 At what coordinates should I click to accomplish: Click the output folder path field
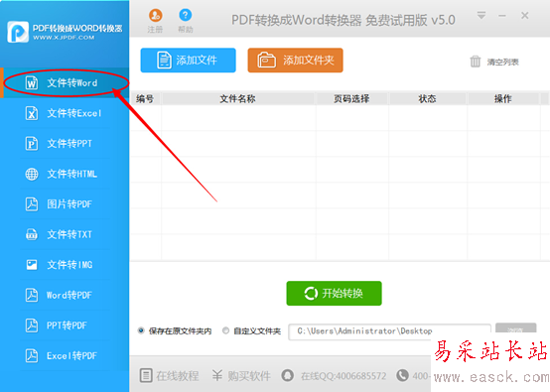click(389, 331)
